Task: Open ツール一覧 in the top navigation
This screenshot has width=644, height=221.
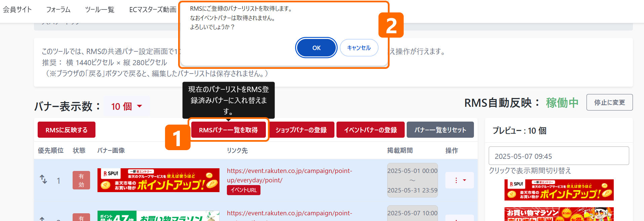Action: point(100,9)
